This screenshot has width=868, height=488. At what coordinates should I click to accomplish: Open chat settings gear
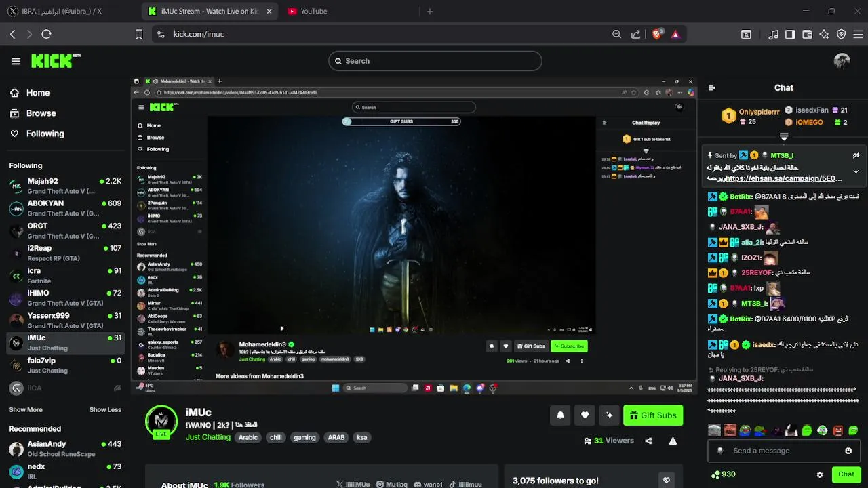point(820,475)
